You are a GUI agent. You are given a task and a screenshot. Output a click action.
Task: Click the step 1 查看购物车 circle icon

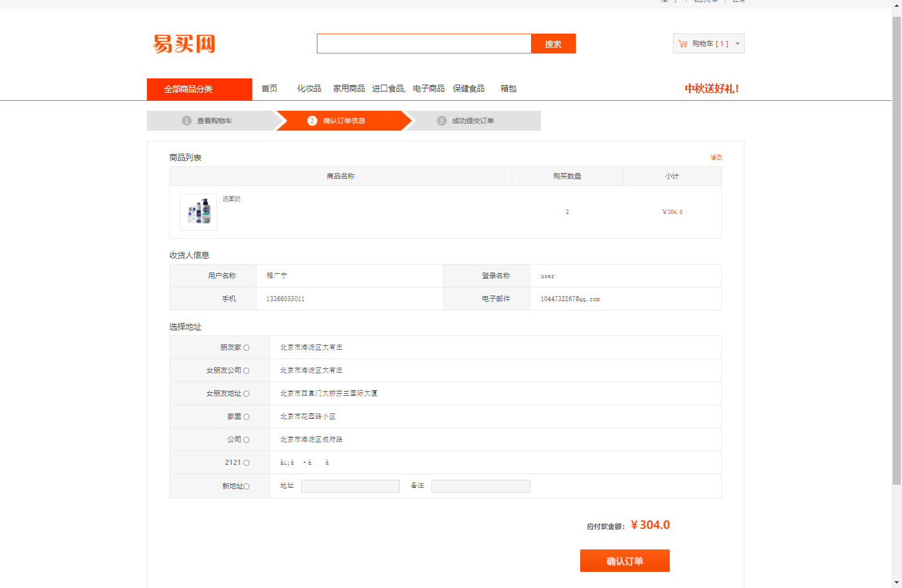[187, 121]
